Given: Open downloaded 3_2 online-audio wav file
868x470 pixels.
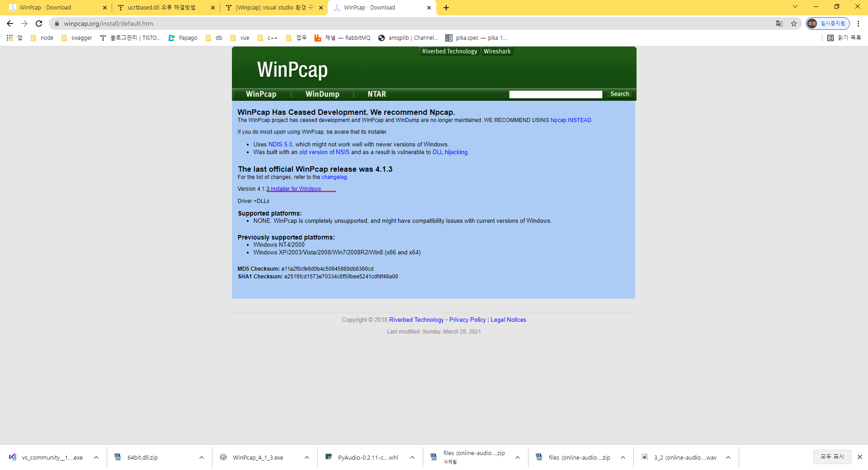Looking at the screenshot, I should pyautogui.click(x=679, y=457).
